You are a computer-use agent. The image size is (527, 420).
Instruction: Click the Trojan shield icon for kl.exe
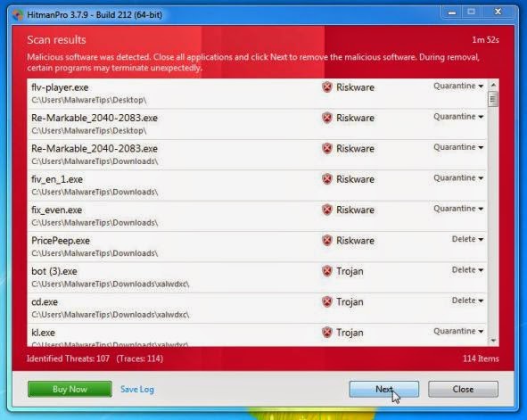pyautogui.click(x=327, y=333)
